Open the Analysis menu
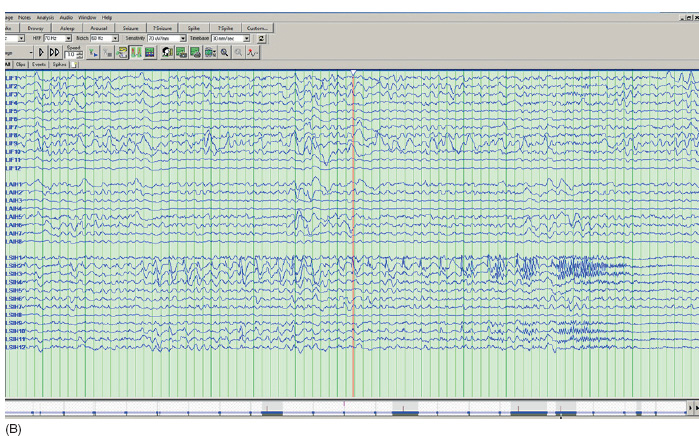Image resolution: width=699 pixels, height=436 pixels. click(x=45, y=17)
